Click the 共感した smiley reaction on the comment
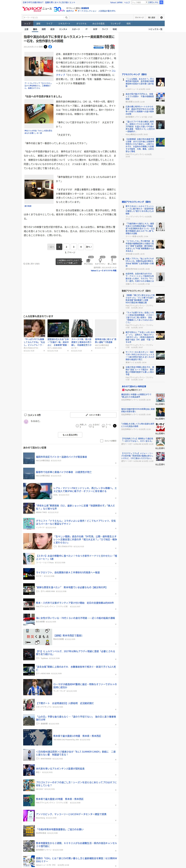 coord(77,426)
